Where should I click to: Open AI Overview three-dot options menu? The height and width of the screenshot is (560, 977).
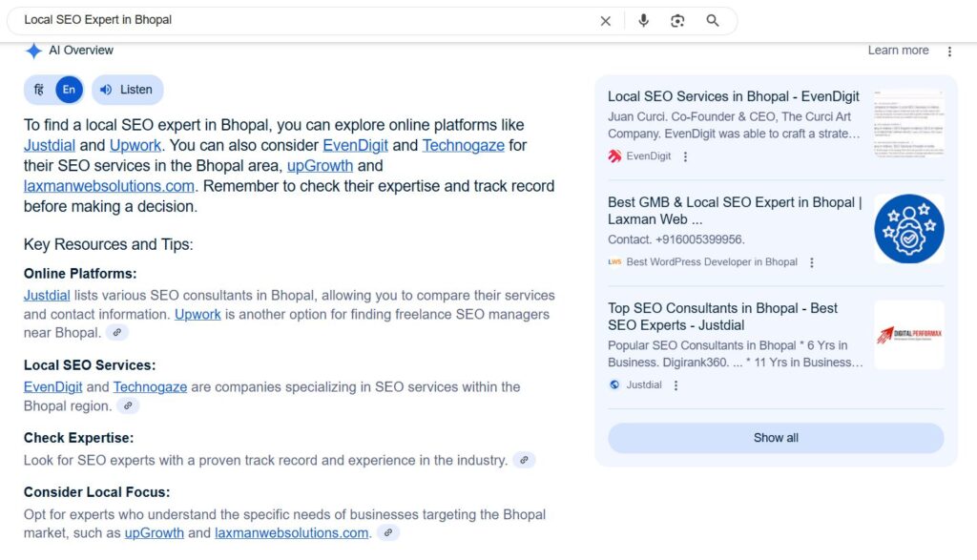949,52
